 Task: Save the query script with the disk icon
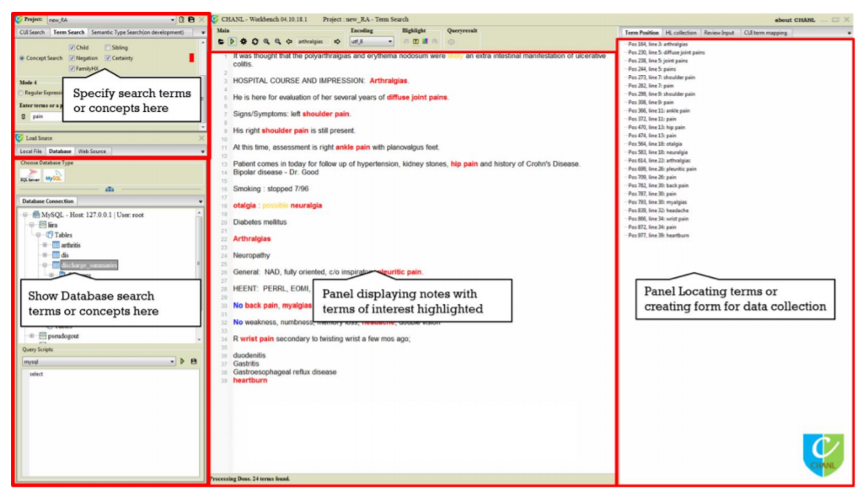194,361
